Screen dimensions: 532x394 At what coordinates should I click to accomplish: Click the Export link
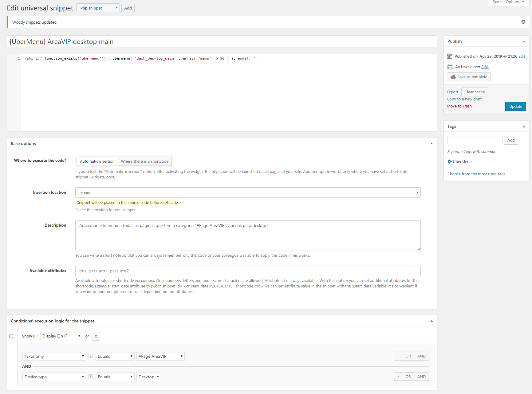pos(452,92)
